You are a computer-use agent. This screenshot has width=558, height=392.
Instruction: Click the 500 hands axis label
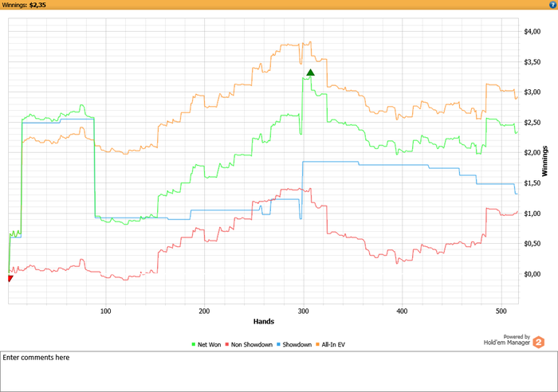(501, 312)
